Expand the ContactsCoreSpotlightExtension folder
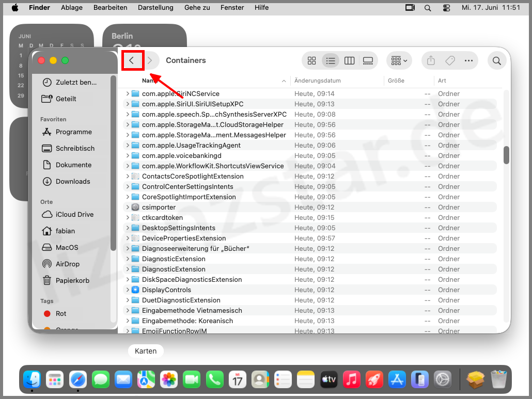Screen dimensions: 532x399 tap(128, 177)
